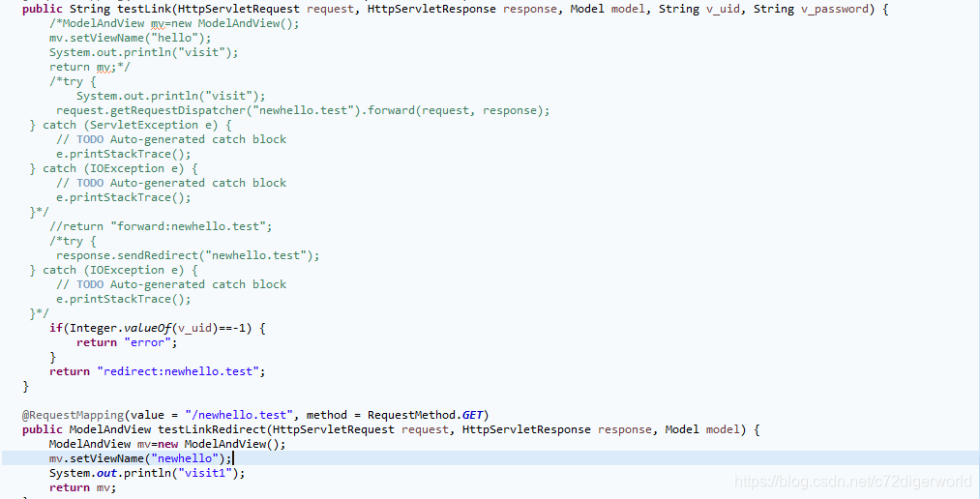
Task: Click the "catch (ServletException e)" line
Action: [x=130, y=125]
